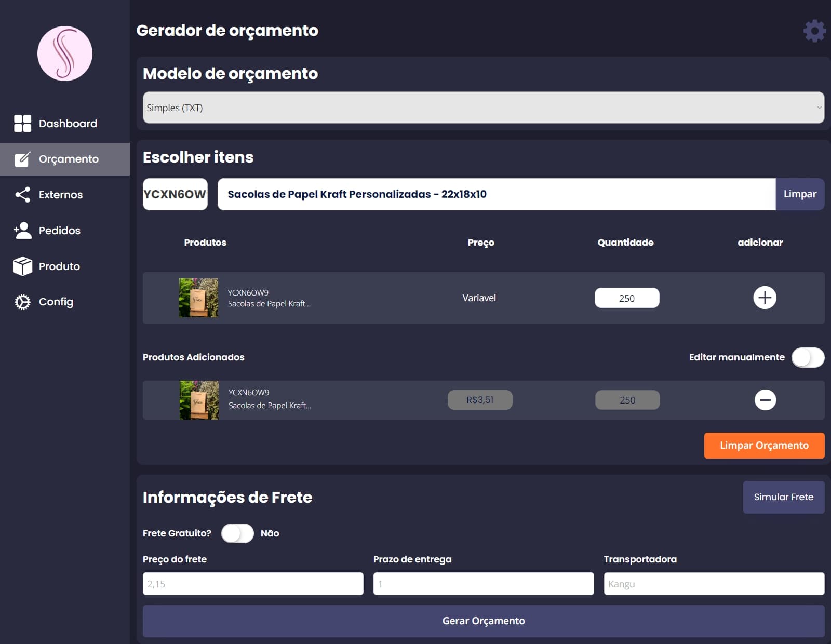Open the Modelo de orçamento dropdown

click(x=483, y=108)
